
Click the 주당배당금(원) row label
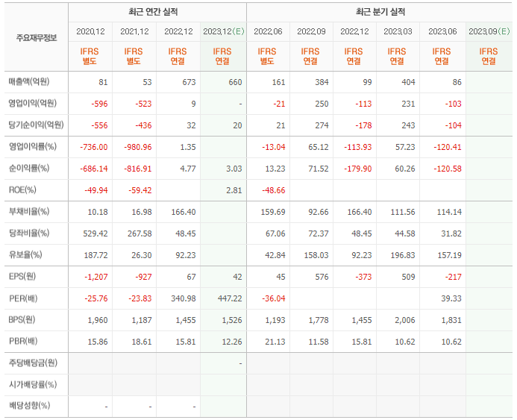tap(33, 363)
